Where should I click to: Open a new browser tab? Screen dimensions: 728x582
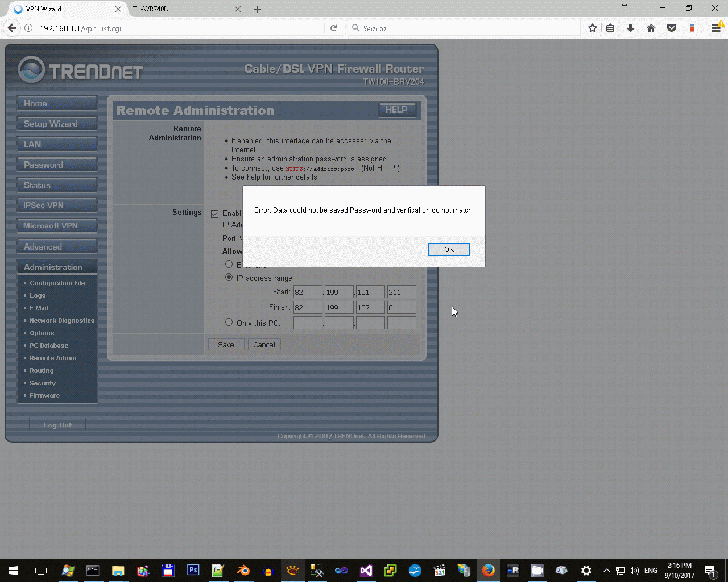point(258,9)
